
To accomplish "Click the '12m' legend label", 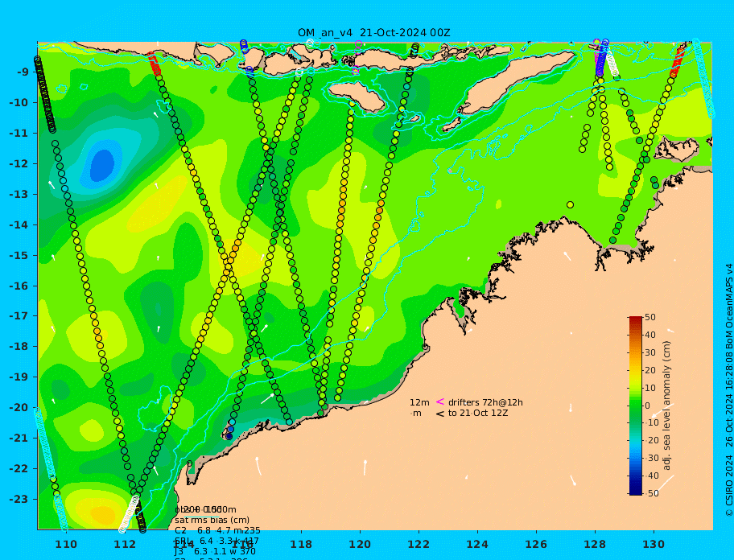I will click(419, 402).
